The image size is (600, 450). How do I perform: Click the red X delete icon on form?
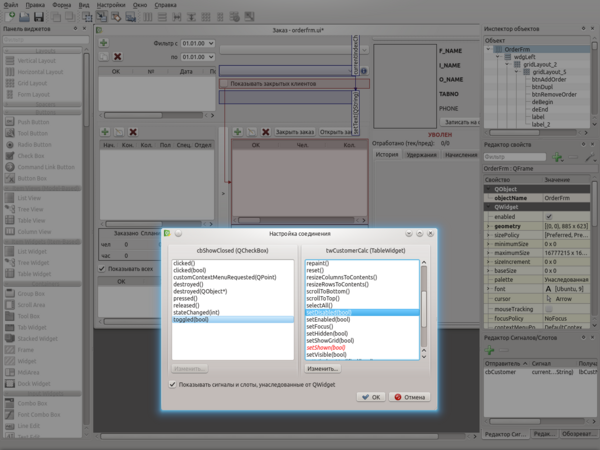click(119, 57)
